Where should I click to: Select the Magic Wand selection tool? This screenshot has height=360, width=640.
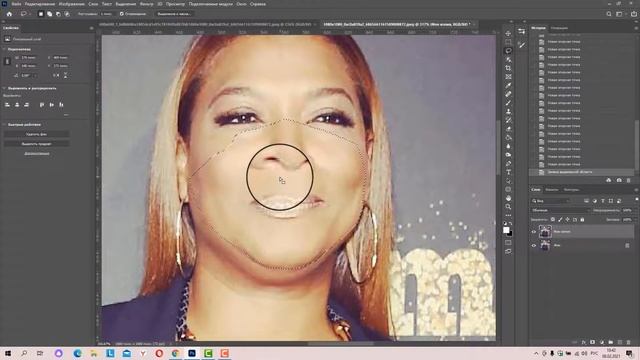coord(508,60)
